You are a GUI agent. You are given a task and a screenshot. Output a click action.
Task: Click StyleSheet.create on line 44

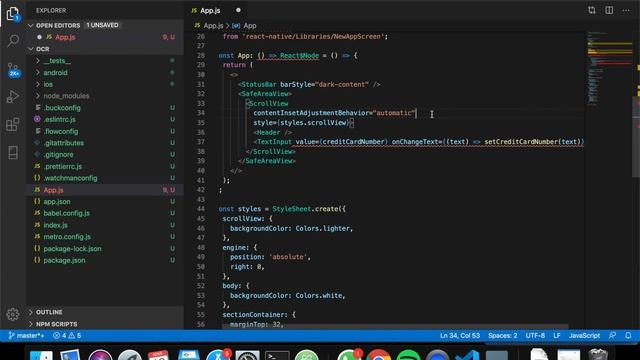(309, 209)
